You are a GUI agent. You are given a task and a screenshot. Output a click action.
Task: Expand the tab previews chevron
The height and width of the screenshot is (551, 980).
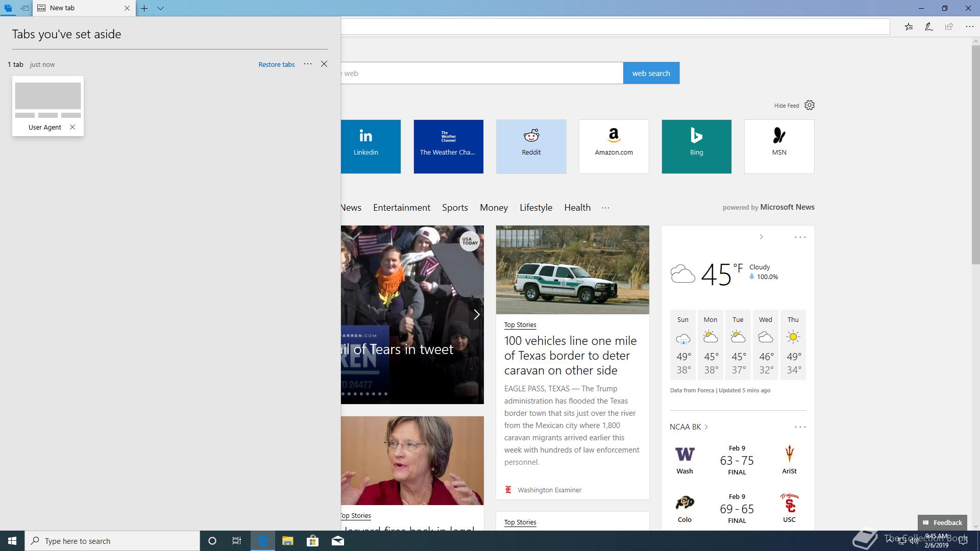(160, 8)
